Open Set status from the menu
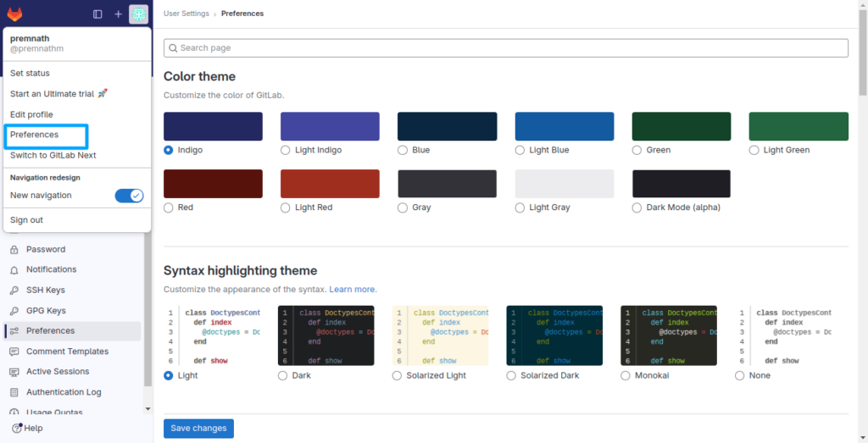The width and height of the screenshot is (868, 443). click(x=30, y=74)
